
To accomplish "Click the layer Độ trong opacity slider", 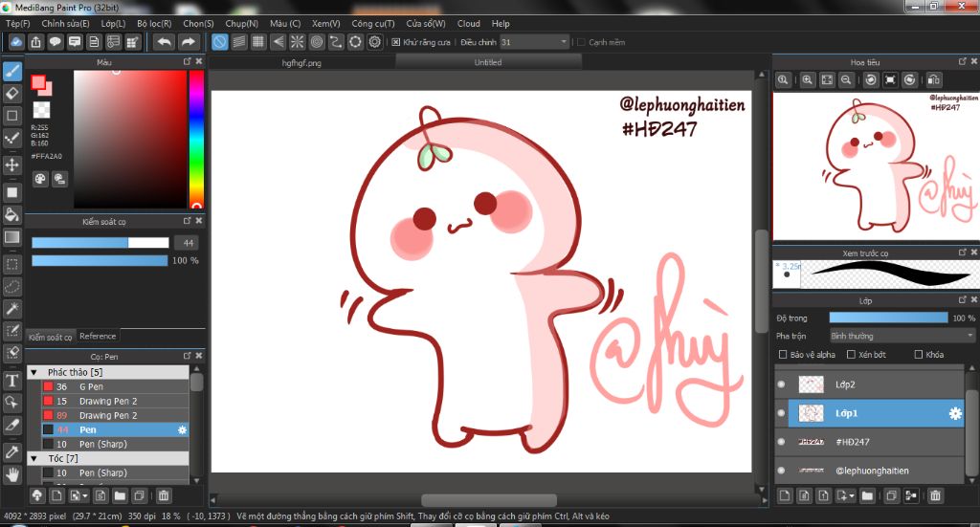I will [x=888, y=318].
